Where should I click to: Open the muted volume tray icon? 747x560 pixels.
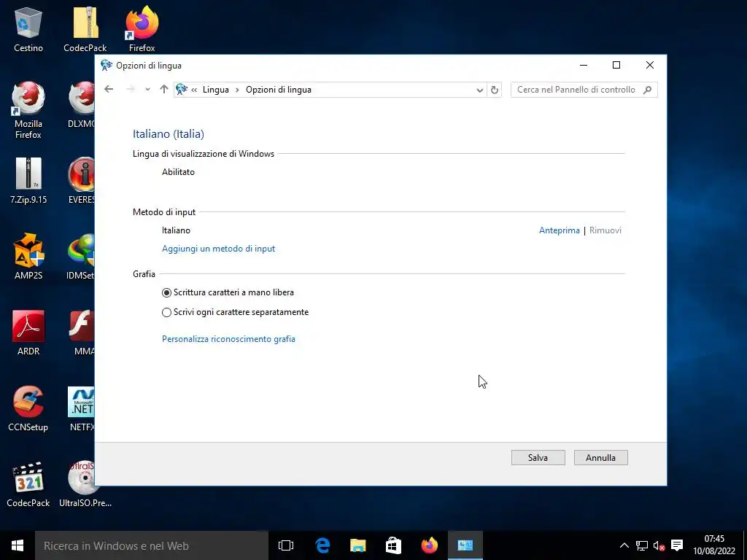(659, 545)
